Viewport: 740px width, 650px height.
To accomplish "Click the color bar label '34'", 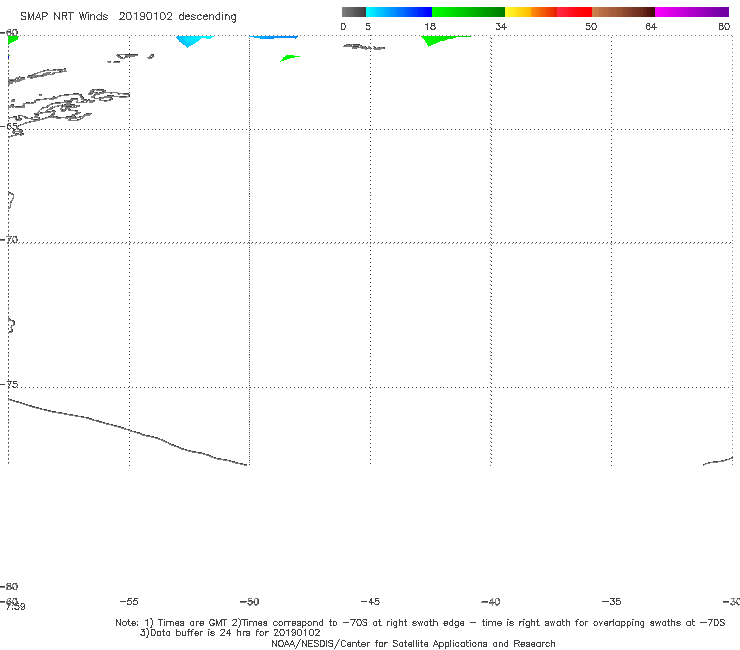I will click(x=501, y=26).
